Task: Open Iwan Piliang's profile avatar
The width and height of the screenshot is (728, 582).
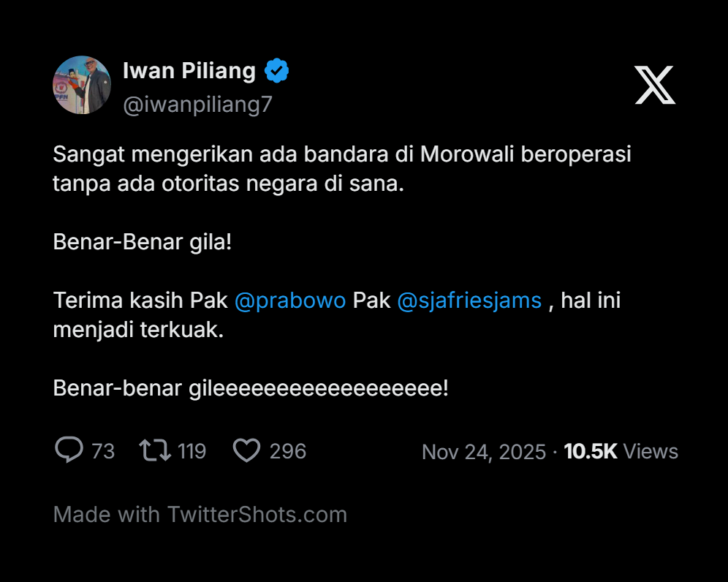Action: [x=82, y=85]
